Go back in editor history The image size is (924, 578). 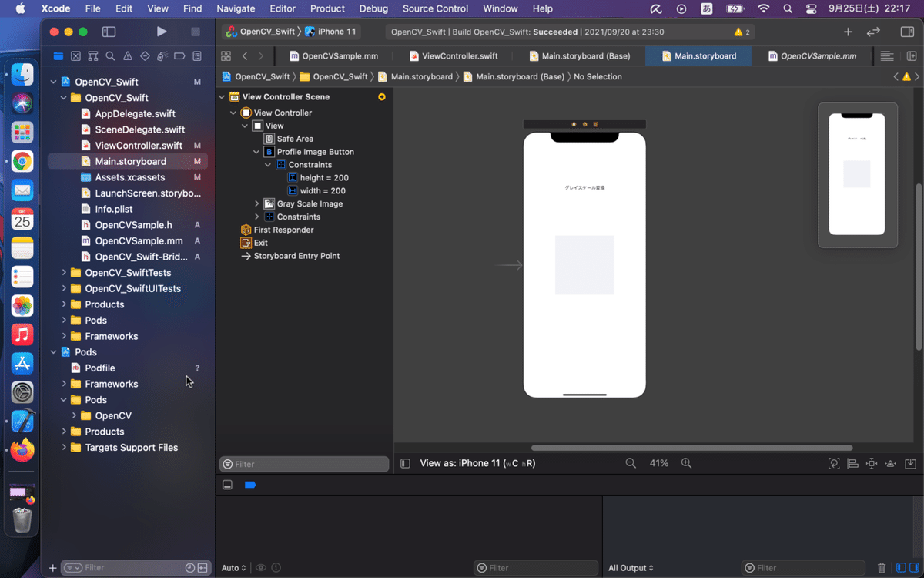pos(245,56)
